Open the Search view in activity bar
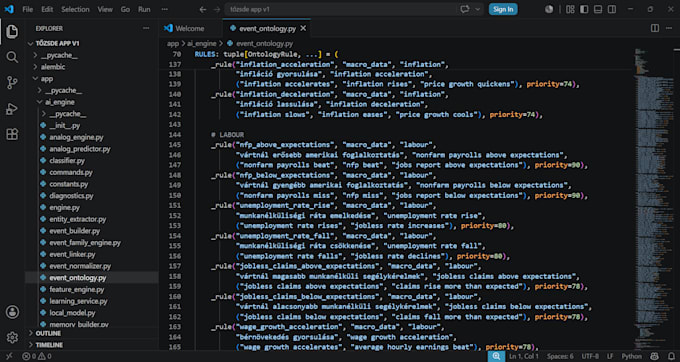This screenshot has height=362, width=680. click(12, 57)
